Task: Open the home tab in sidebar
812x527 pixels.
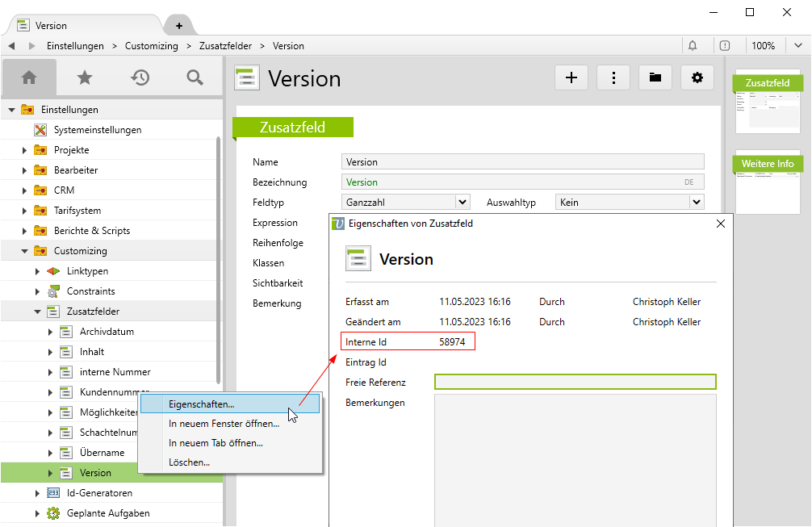Action: (x=29, y=77)
